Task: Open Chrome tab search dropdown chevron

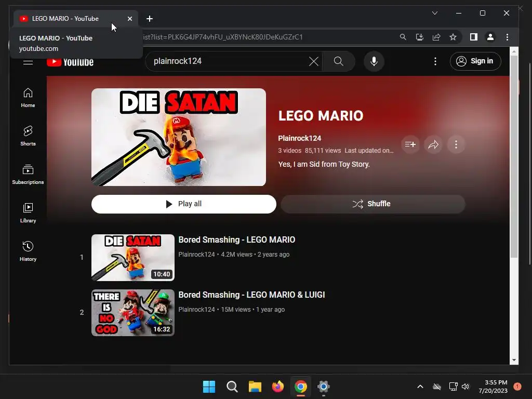Action: (435, 13)
